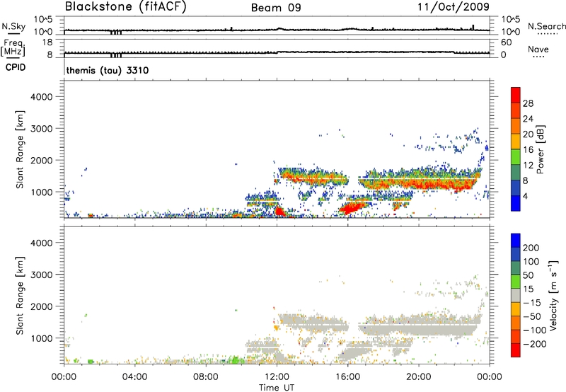The height and width of the screenshot is (392, 566).
Task: Click the '10^5' left noise axis label
Action: [x=43, y=20]
